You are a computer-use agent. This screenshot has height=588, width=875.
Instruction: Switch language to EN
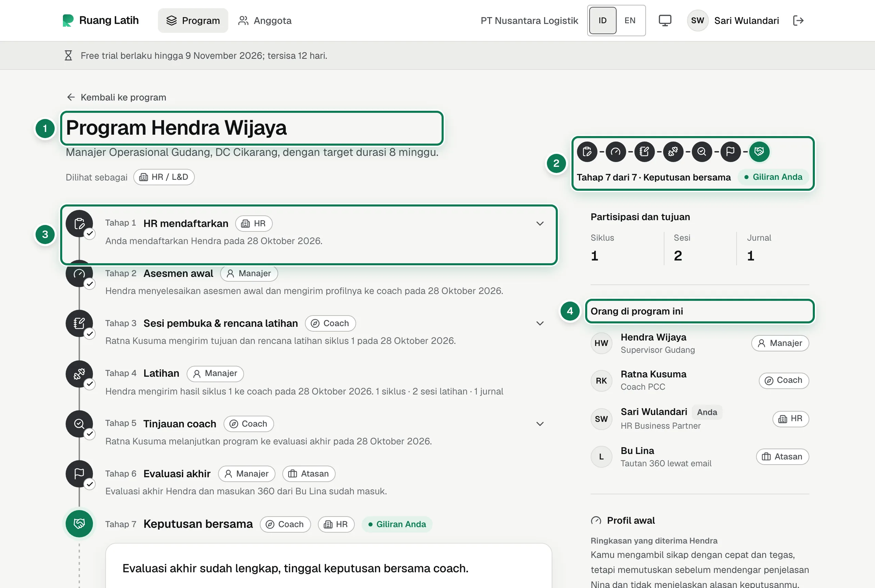[630, 20]
